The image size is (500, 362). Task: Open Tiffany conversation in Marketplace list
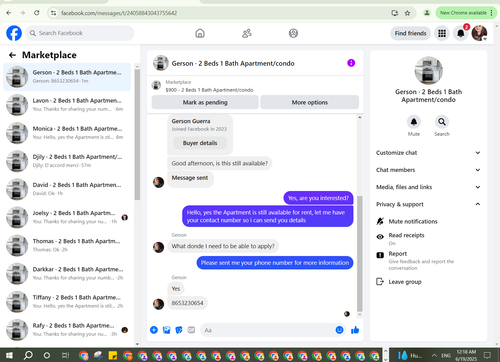coord(67,302)
